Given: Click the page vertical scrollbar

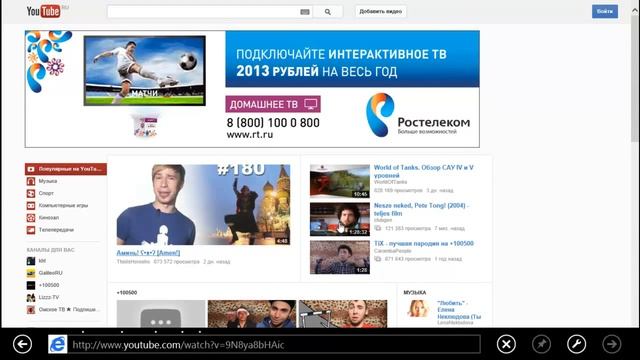Looking at the screenshot, I should (635, 80).
